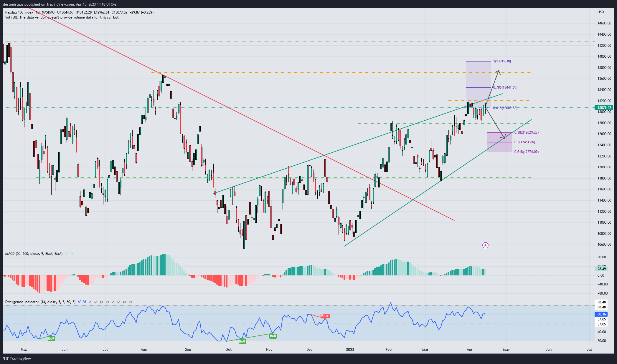Click the 0.618(13069.83) Fibonacci label
Viewport: 617px width, 364px height.
tap(505, 108)
